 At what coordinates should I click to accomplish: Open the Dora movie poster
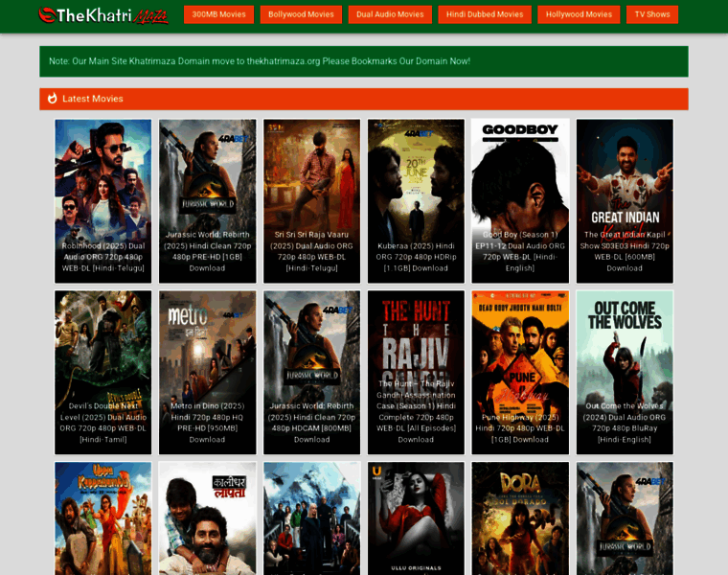point(520,518)
